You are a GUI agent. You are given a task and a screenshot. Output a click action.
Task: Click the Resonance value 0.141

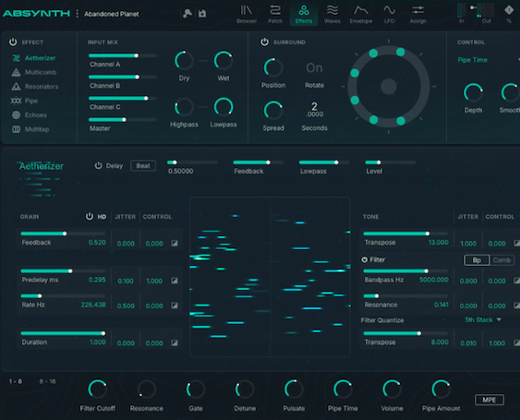pyautogui.click(x=441, y=305)
